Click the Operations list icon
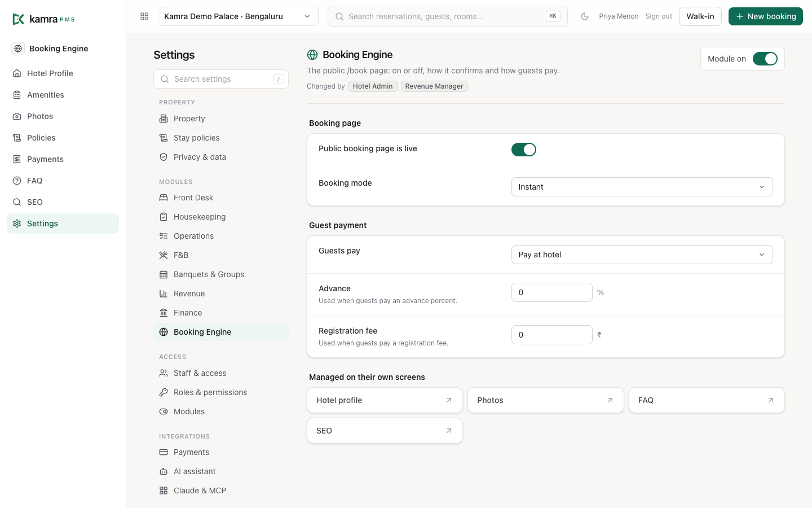812x508 pixels. [x=164, y=236]
